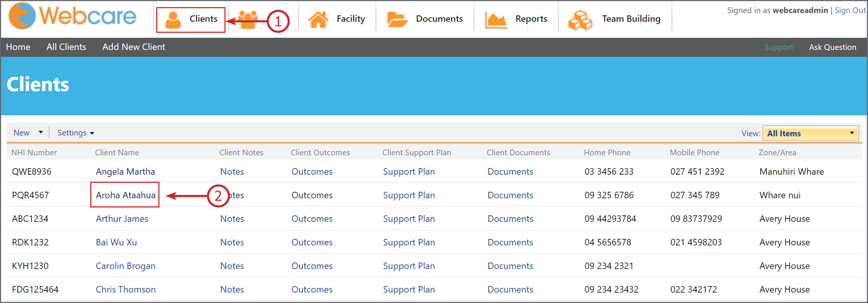
Task: Open the Settings dropdown menu
Action: (x=75, y=133)
